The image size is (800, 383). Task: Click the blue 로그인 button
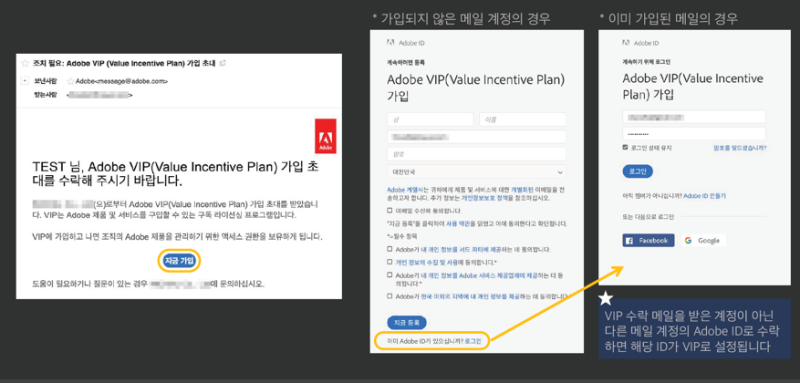point(638,171)
